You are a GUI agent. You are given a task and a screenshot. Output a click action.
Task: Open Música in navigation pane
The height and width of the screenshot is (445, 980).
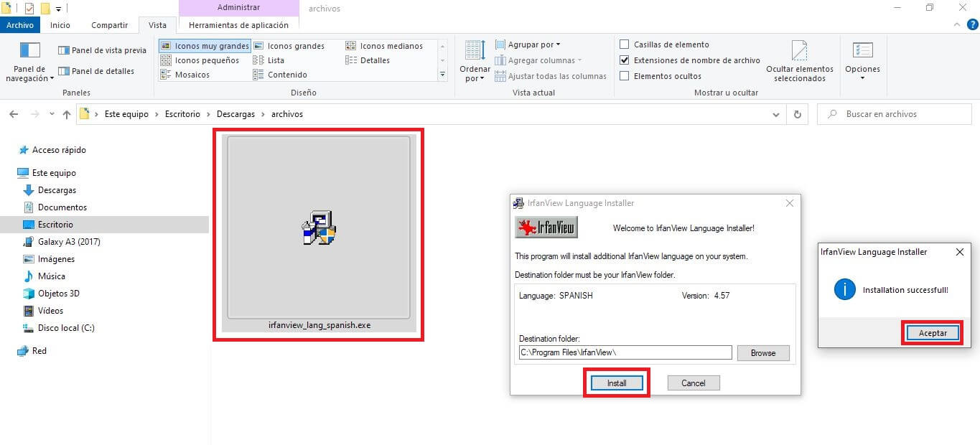click(52, 276)
